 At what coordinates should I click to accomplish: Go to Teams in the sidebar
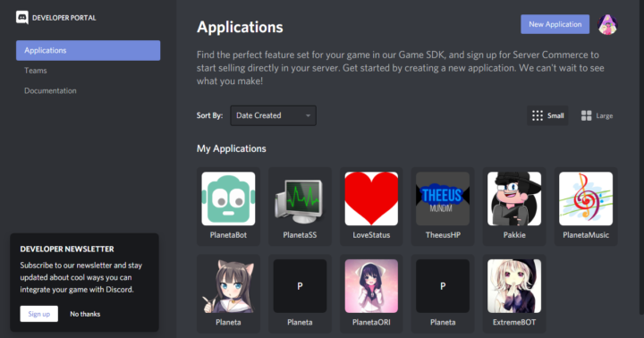[35, 71]
